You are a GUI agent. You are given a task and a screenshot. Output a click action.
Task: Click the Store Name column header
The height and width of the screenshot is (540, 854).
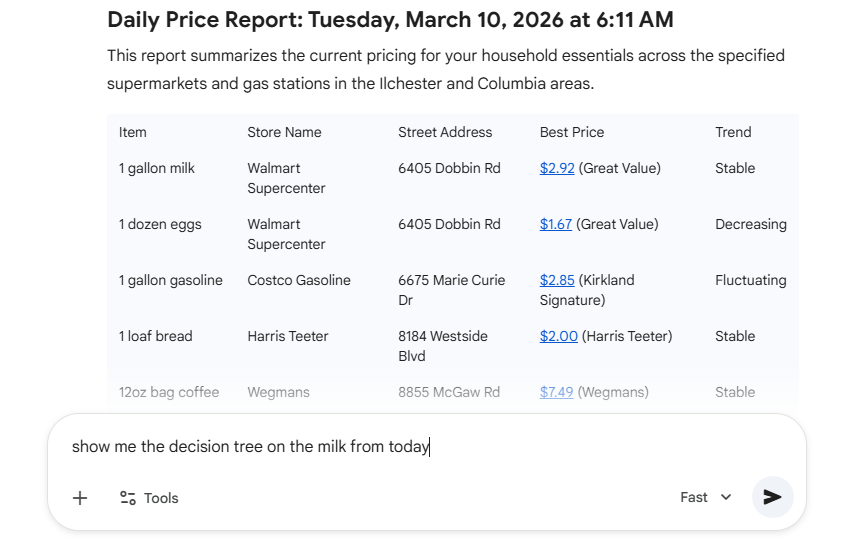[x=284, y=132]
